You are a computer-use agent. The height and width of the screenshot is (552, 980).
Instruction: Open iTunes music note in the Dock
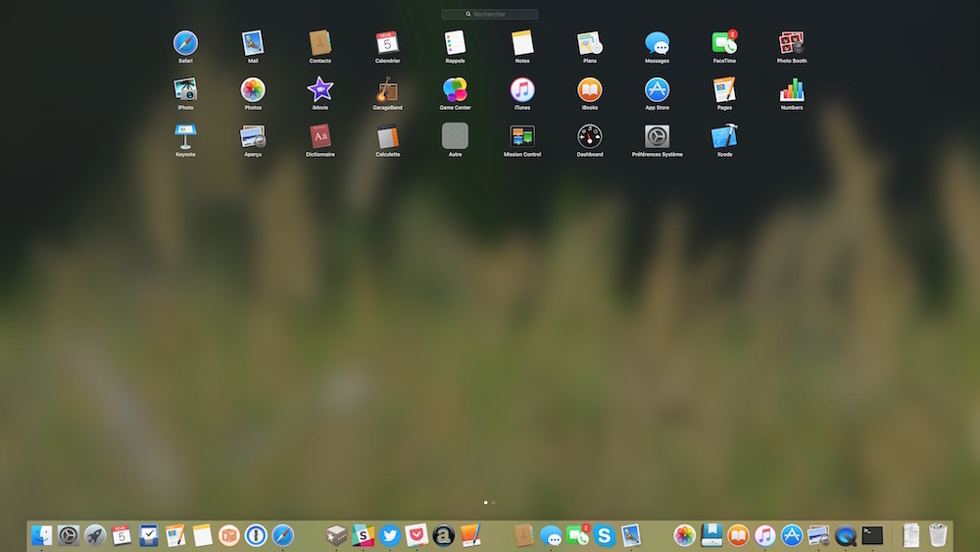tap(765, 535)
